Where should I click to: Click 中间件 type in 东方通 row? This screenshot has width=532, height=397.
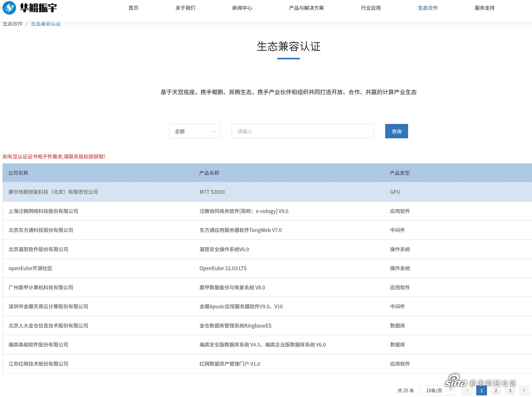(397, 230)
